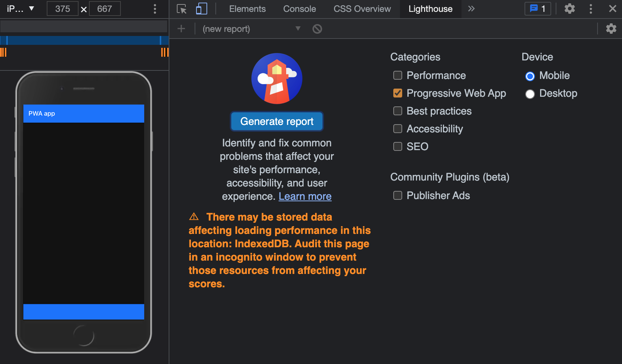Open the customize DevTools three-dot menu
Screen dimensions: 622x364
click(x=591, y=9)
